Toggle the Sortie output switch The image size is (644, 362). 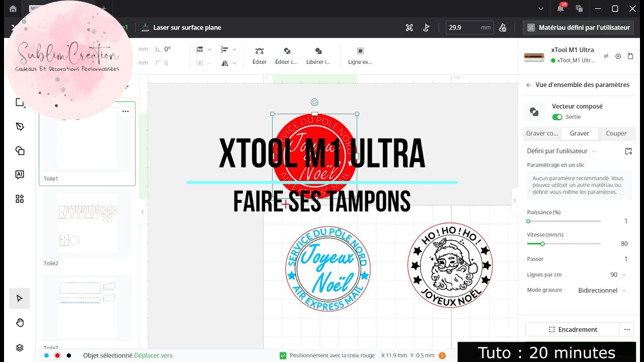click(x=557, y=117)
